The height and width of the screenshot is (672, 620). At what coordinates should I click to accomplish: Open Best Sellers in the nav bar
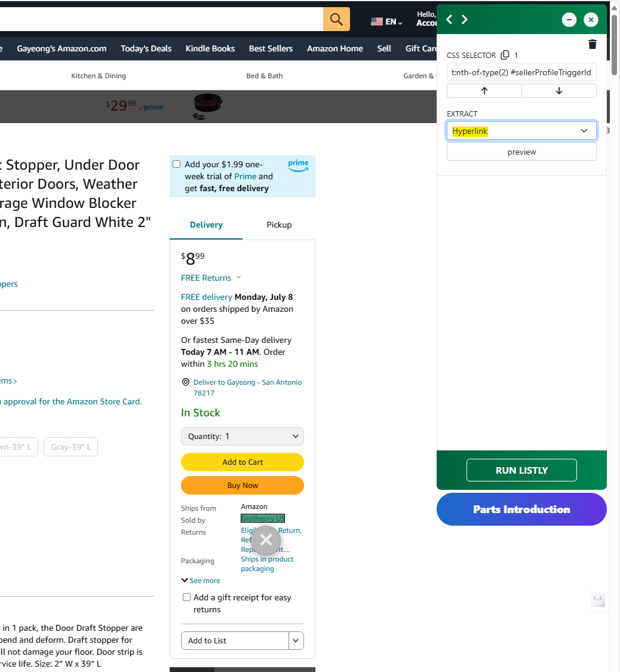coord(271,48)
